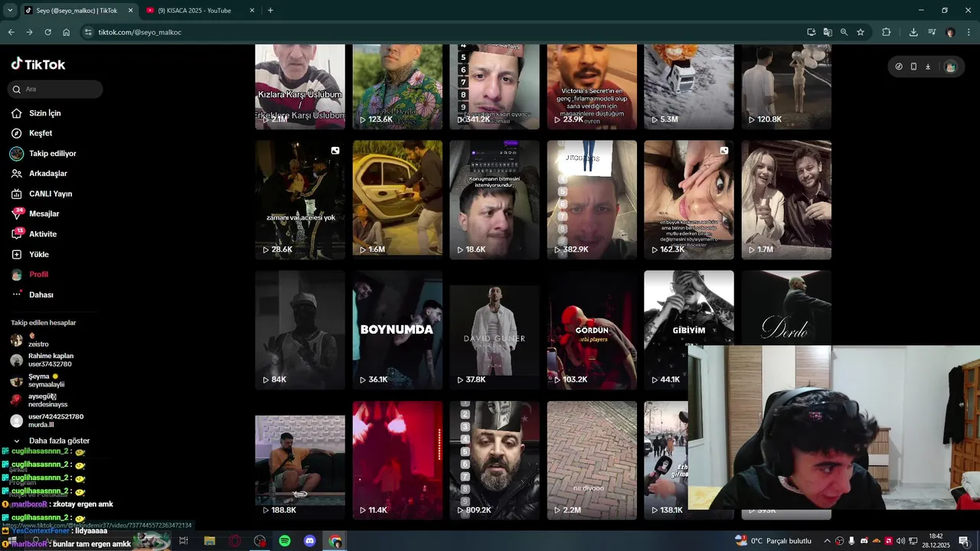Click Yükle upload option
This screenshot has height=551, width=980.
click(x=38, y=254)
